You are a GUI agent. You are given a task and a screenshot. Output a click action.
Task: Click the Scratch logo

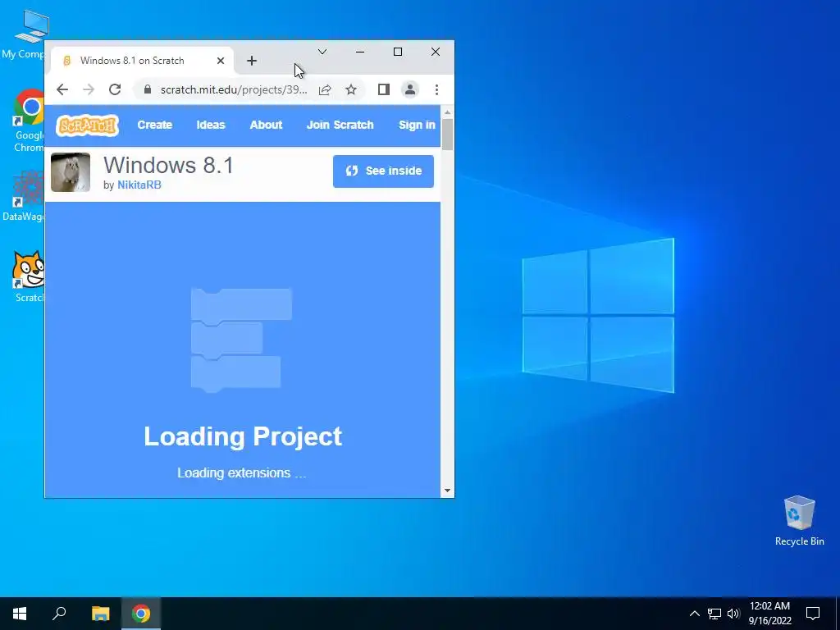(x=87, y=126)
